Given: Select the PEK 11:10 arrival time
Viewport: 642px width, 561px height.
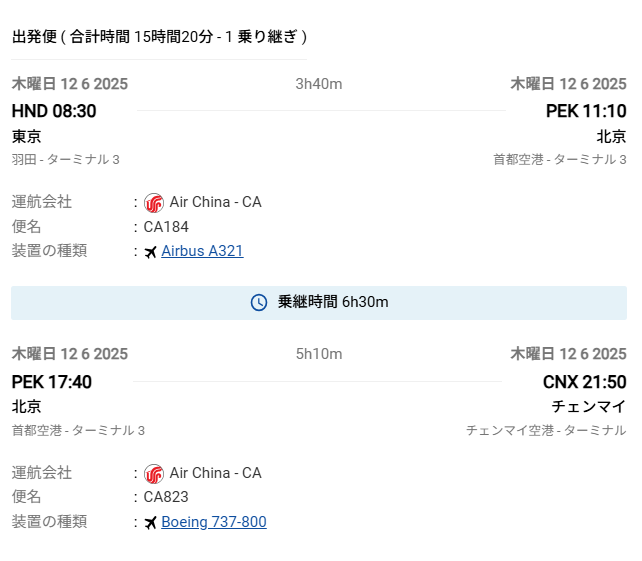Looking at the screenshot, I should click(x=586, y=111).
